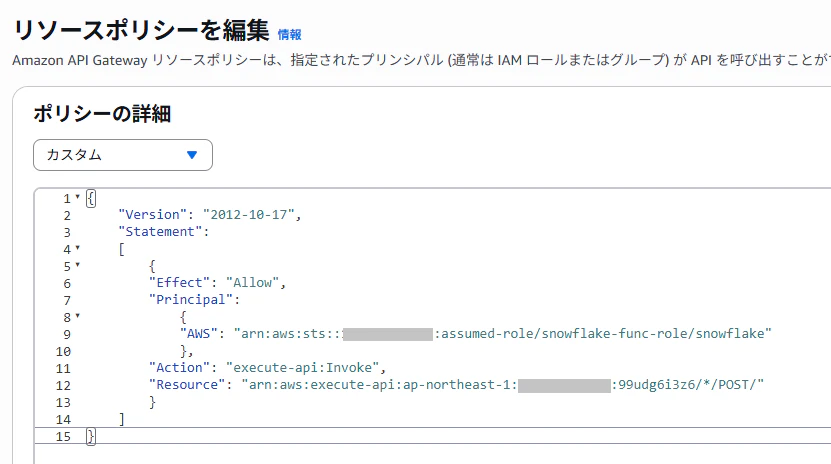Collapse the code fold arrow on line 1
Screen dimensions: 831x464
tap(77, 197)
